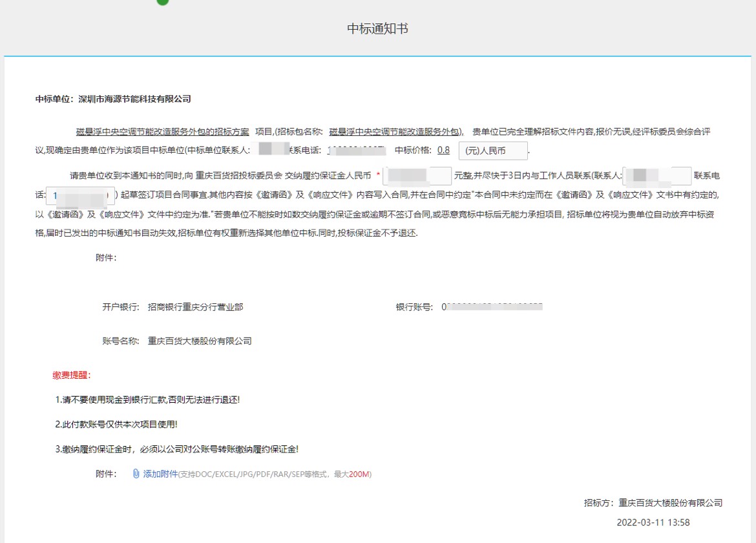The height and width of the screenshot is (543, 756).
Task: Click the 开户银行 value 招商银行重庆分行营业部
Action: (x=195, y=308)
